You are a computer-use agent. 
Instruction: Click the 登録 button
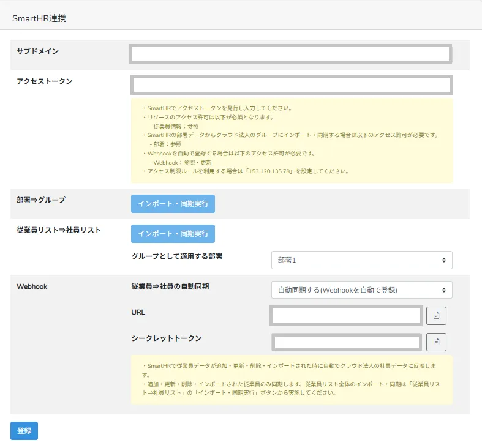24,430
